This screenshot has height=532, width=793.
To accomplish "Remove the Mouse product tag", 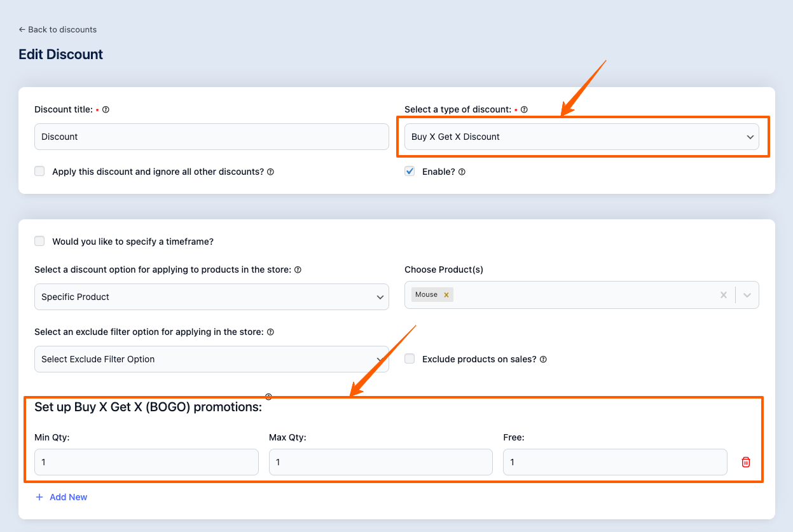I will 446,294.
